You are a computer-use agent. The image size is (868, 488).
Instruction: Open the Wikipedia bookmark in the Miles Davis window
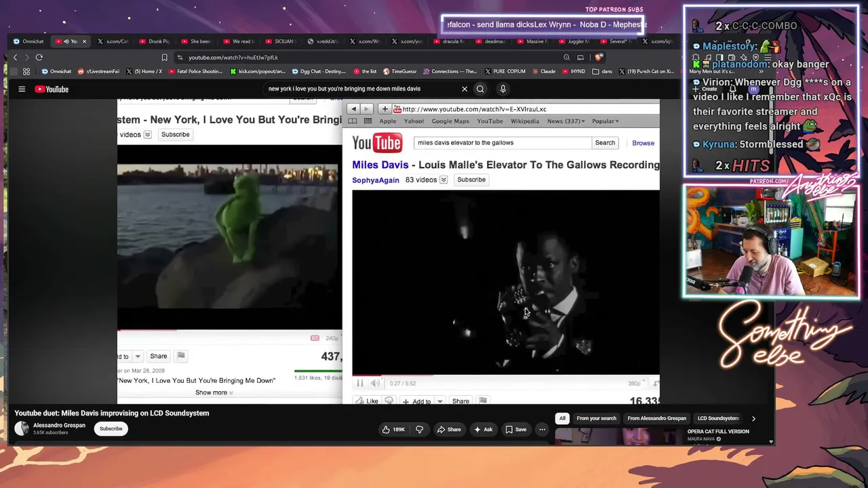(525, 121)
